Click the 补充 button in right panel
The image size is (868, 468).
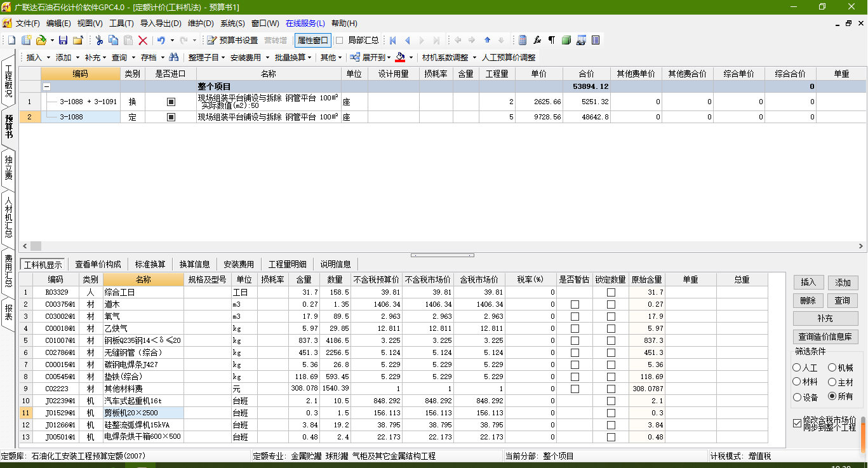[x=825, y=318]
